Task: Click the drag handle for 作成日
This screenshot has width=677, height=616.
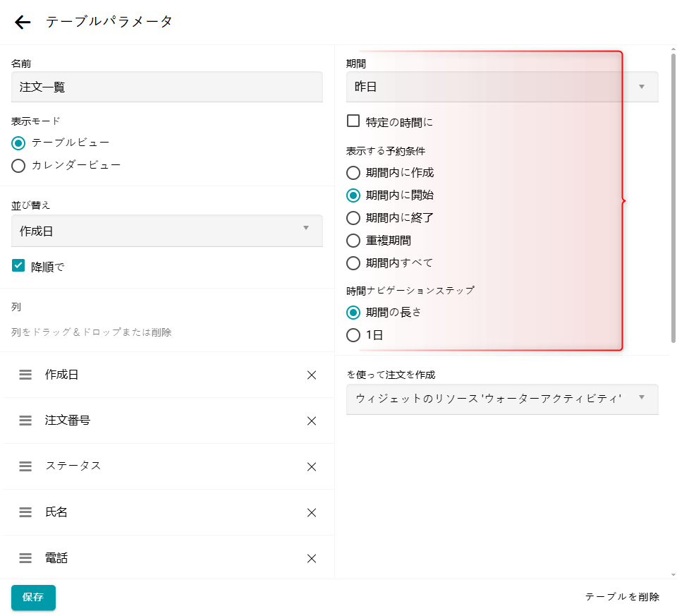Action: pyautogui.click(x=25, y=375)
